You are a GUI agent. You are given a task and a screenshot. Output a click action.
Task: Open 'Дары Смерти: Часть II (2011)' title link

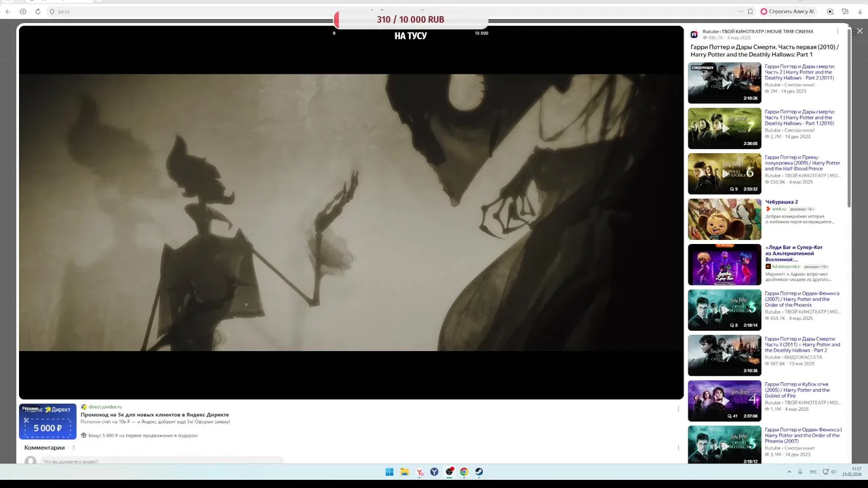tap(802, 345)
